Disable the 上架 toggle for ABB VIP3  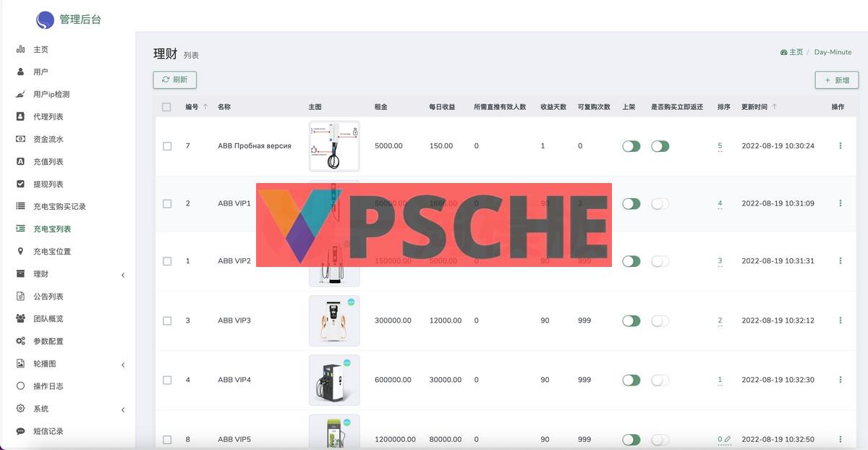click(631, 320)
